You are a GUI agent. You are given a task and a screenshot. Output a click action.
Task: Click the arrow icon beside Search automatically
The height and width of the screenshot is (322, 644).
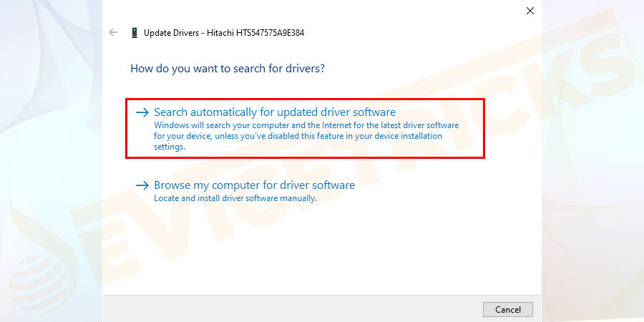coord(142,112)
